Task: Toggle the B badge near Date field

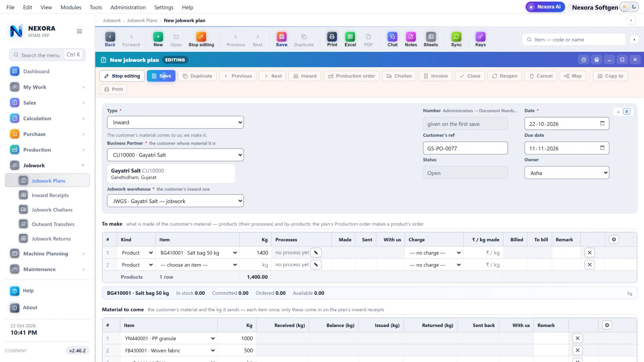Action: (x=626, y=111)
